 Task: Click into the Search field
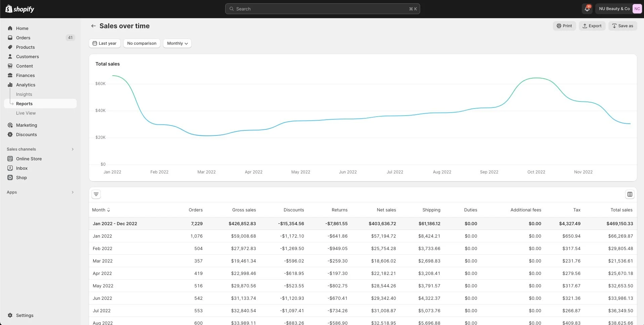(x=322, y=9)
